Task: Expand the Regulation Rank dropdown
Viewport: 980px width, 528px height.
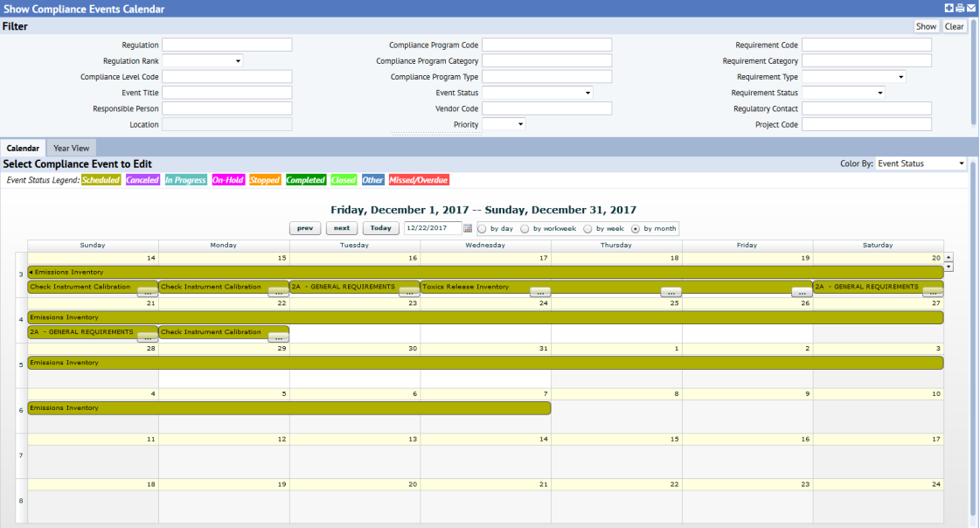Action: pos(203,61)
